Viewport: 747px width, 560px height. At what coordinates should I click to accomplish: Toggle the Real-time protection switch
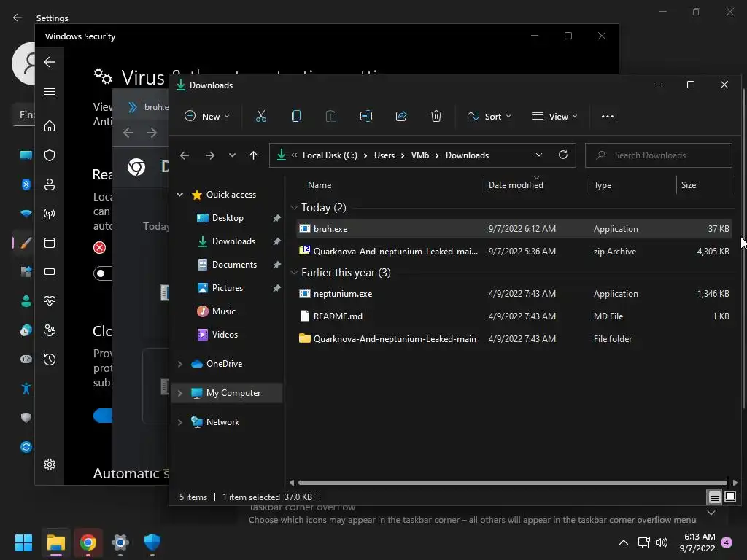coord(102,273)
